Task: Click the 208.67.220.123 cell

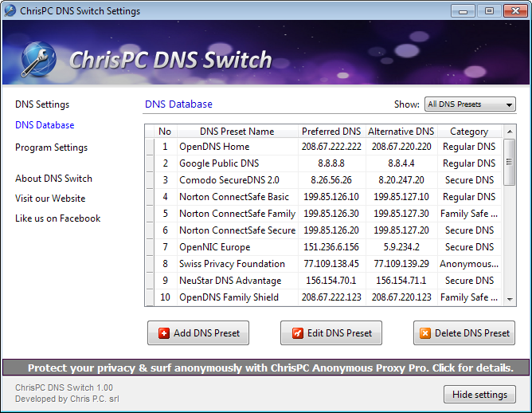Action: [x=401, y=297]
